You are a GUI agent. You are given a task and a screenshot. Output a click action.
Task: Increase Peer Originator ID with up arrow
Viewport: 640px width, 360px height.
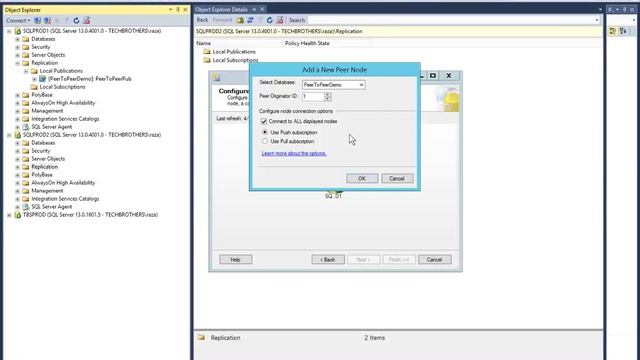coord(327,94)
